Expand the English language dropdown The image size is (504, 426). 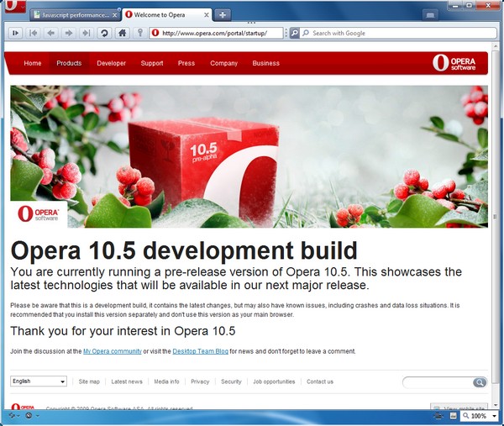coord(39,381)
